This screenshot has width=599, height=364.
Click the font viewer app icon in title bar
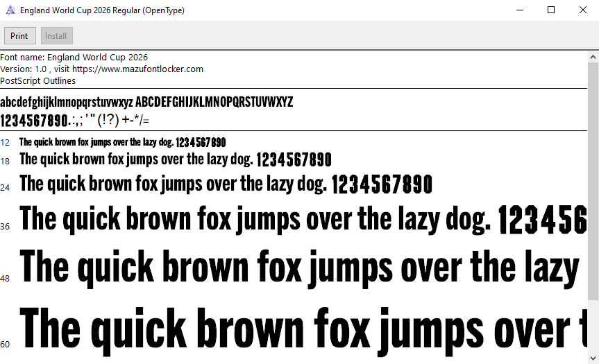[10, 10]
